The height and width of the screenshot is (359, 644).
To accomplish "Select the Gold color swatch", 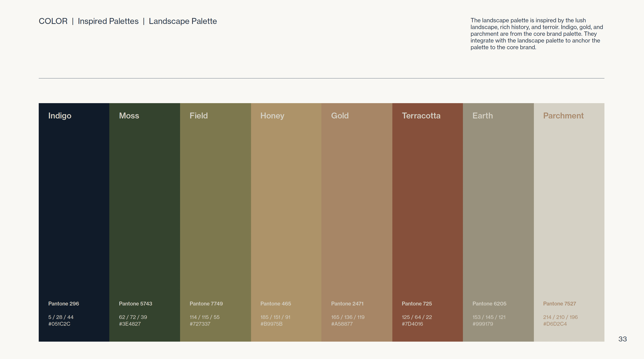I will click(357, 206).
